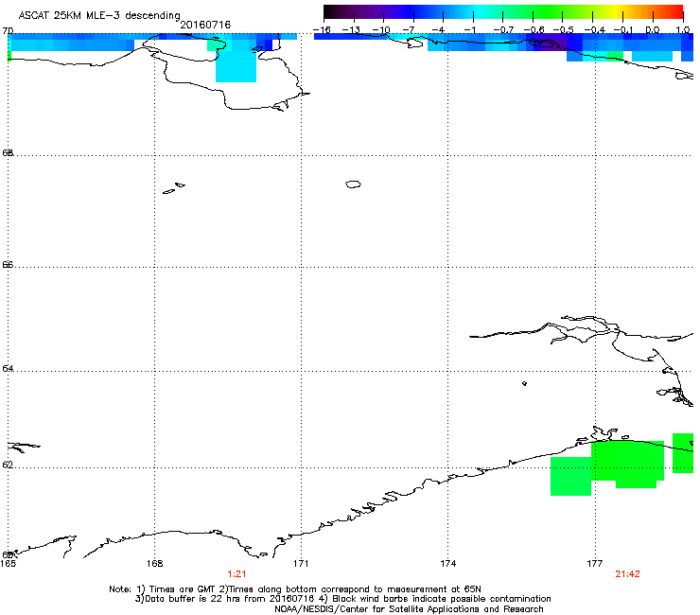Click the -0.7 value on the color scale
This screenshot has width=700, height=615.
[x=503, y=30]
